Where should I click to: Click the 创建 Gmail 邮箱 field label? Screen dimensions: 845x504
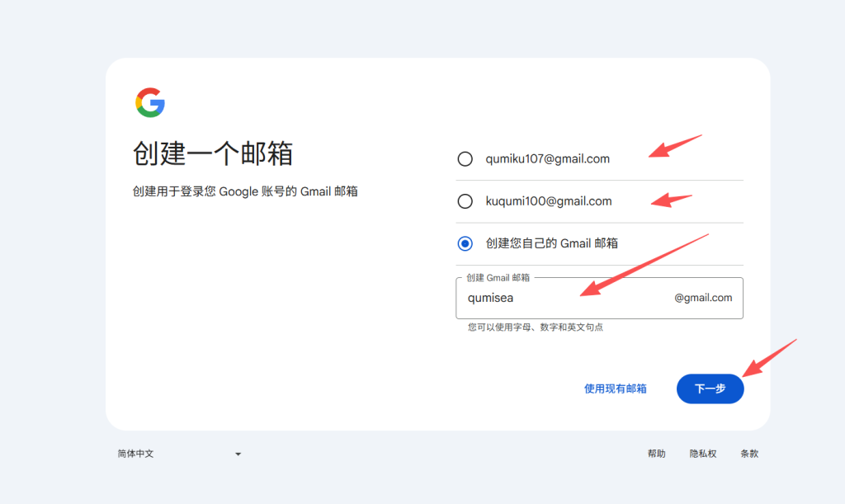click(496, 277)
